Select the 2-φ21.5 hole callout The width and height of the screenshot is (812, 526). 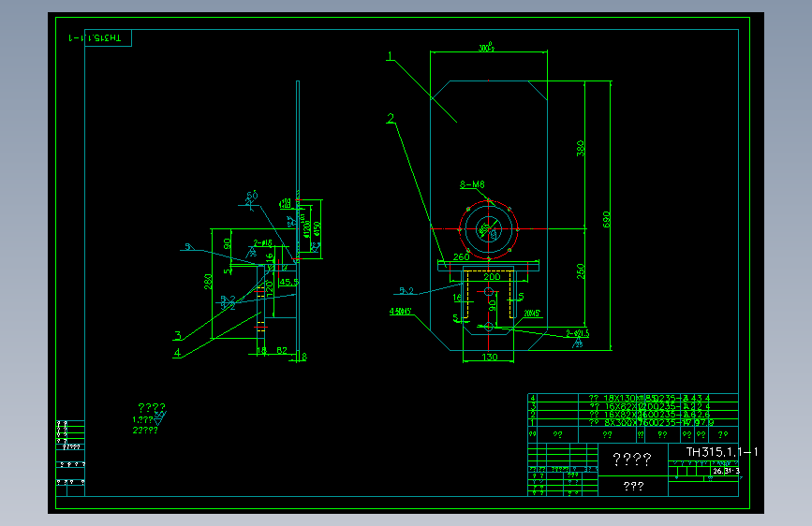(578, 333)
